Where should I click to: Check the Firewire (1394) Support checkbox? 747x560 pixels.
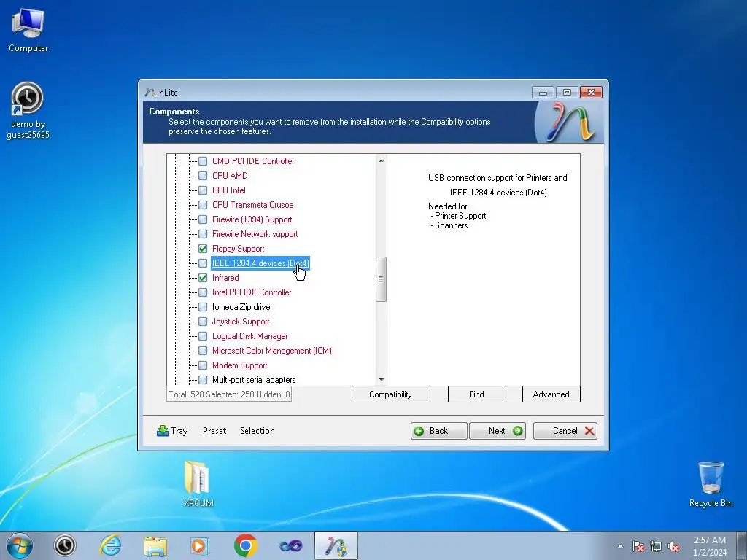(x=203, y=219)
